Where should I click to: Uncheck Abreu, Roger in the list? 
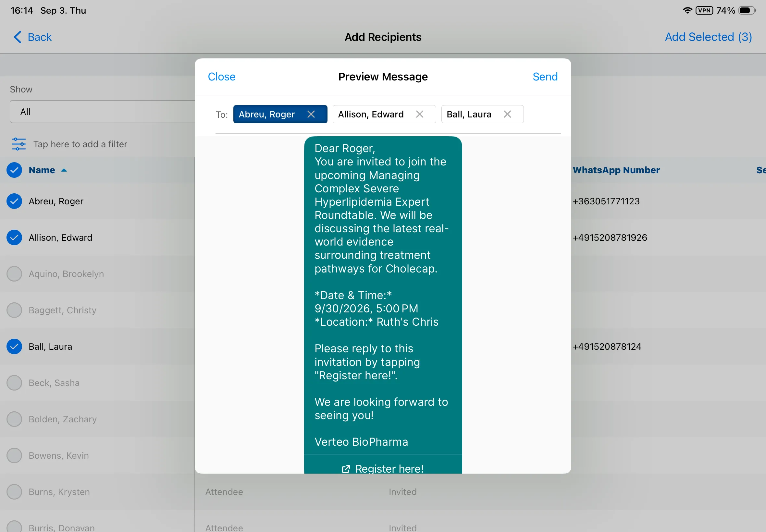coord(14,201)
